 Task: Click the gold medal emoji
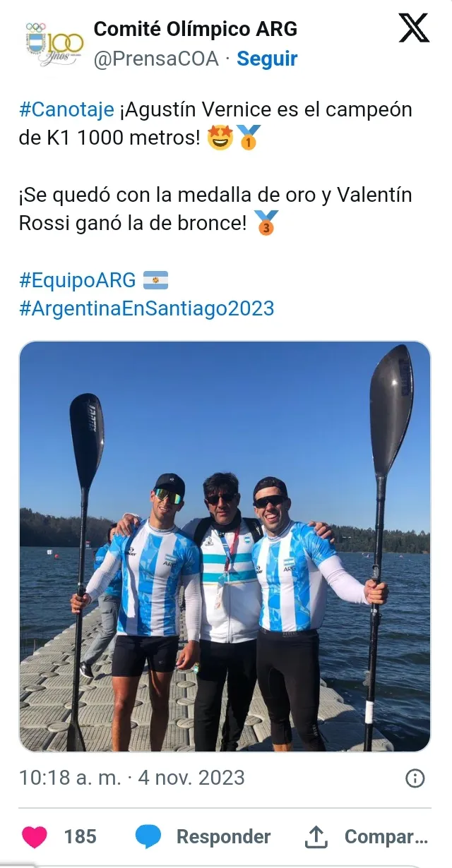[x=248, y=138]
